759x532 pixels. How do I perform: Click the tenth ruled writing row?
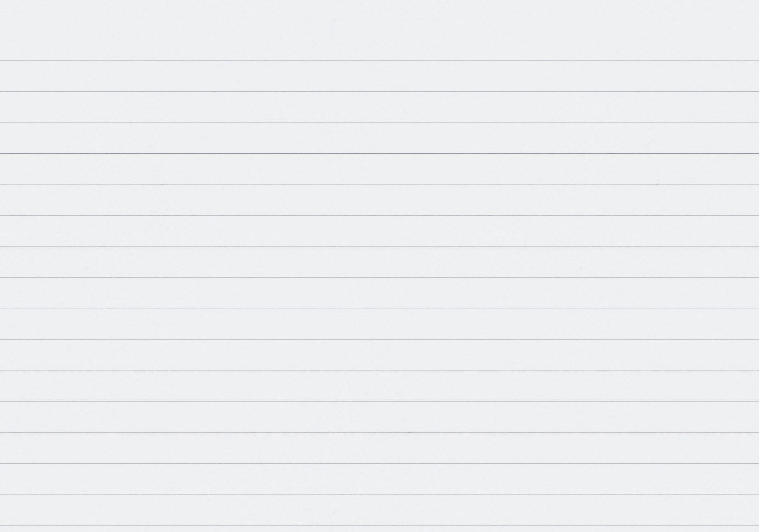pos(379,355)
